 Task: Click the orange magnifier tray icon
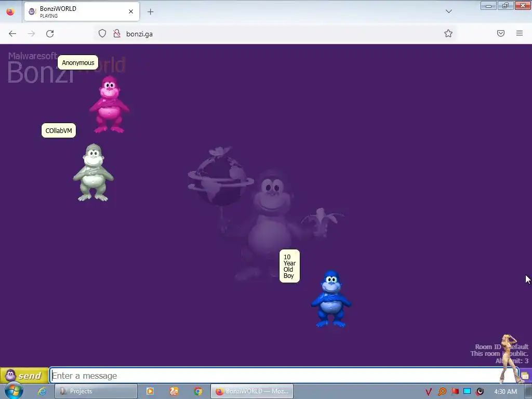(x=442, y=392)
